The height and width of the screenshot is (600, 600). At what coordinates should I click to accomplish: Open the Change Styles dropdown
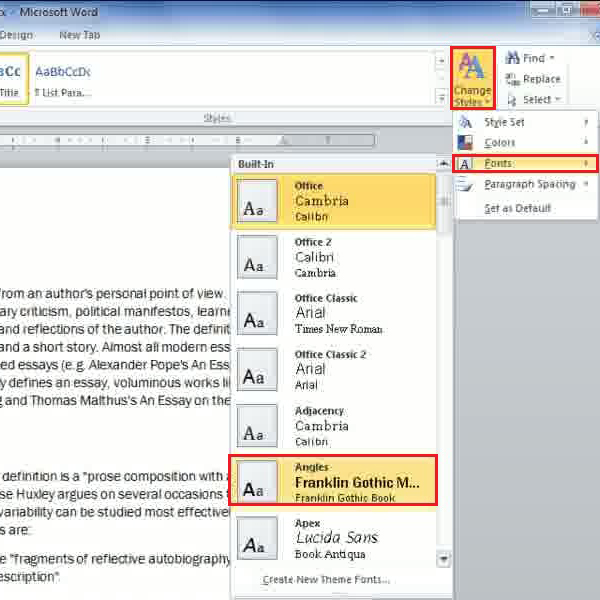tap(473, 78)
